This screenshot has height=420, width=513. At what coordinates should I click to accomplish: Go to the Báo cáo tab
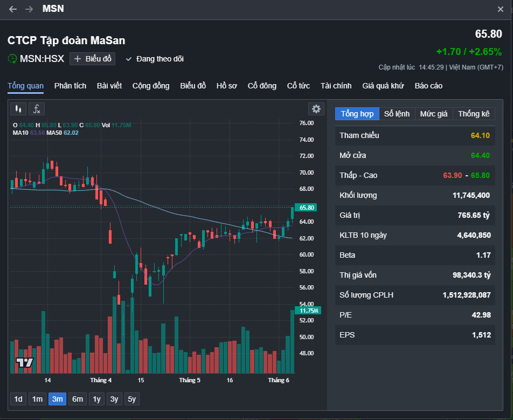point(428,86)
